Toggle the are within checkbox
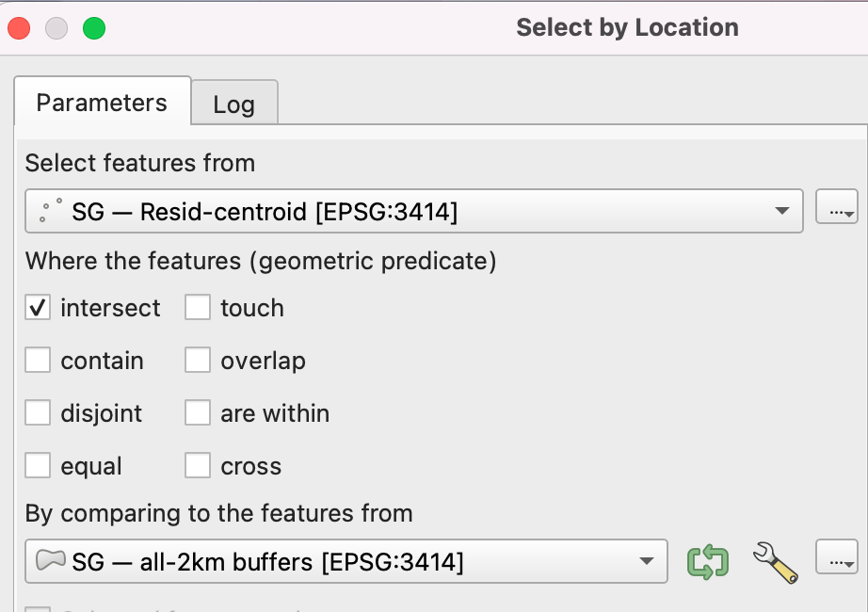This screenshot has height=612, width=868. point(198,413)
